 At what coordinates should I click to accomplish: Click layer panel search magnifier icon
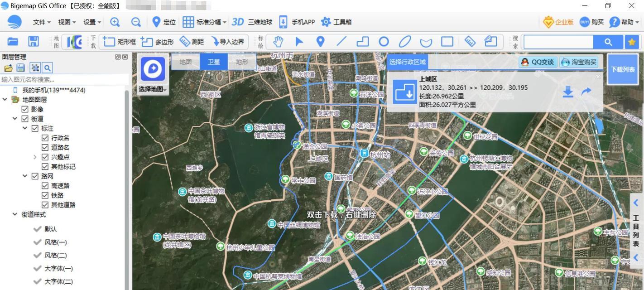point(47,68)
